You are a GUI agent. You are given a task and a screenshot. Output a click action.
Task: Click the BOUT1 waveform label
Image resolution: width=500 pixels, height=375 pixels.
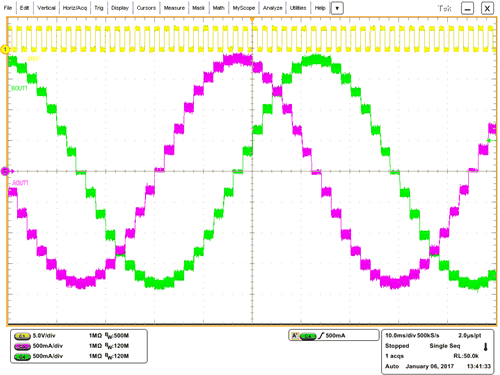pyautogui.click(x=19, y=88)
